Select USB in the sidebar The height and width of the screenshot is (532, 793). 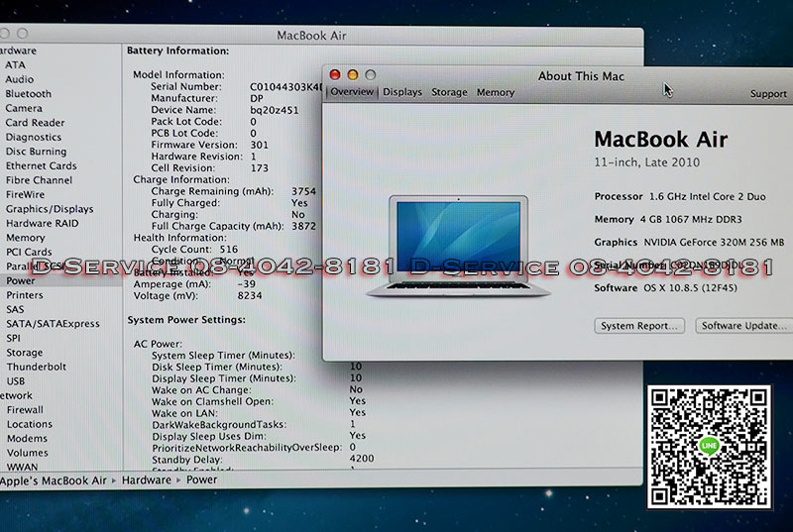(16, 381)
